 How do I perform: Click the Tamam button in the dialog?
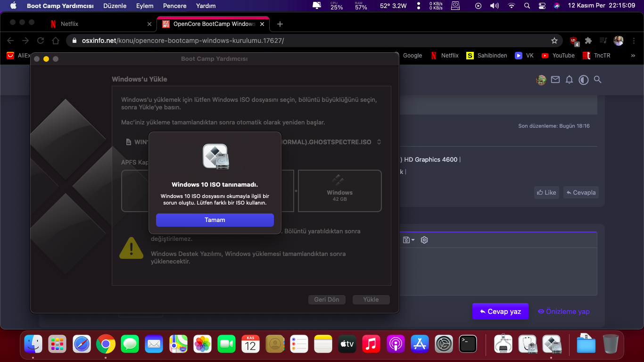(215, 220)
